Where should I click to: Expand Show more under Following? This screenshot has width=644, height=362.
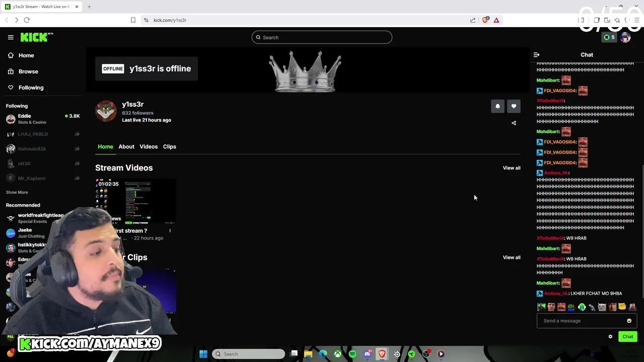(17, 192)
